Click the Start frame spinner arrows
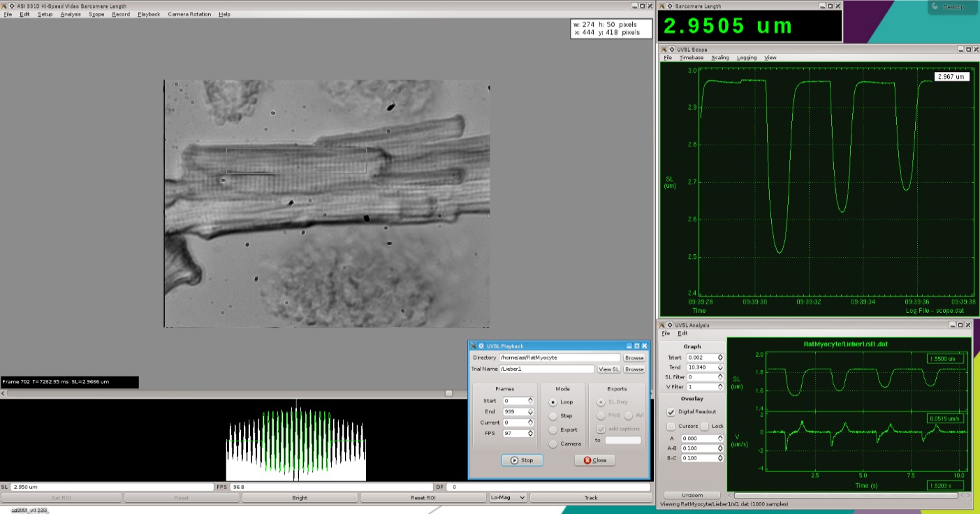Screen dimensions: 980x514 tap(531, 401)
